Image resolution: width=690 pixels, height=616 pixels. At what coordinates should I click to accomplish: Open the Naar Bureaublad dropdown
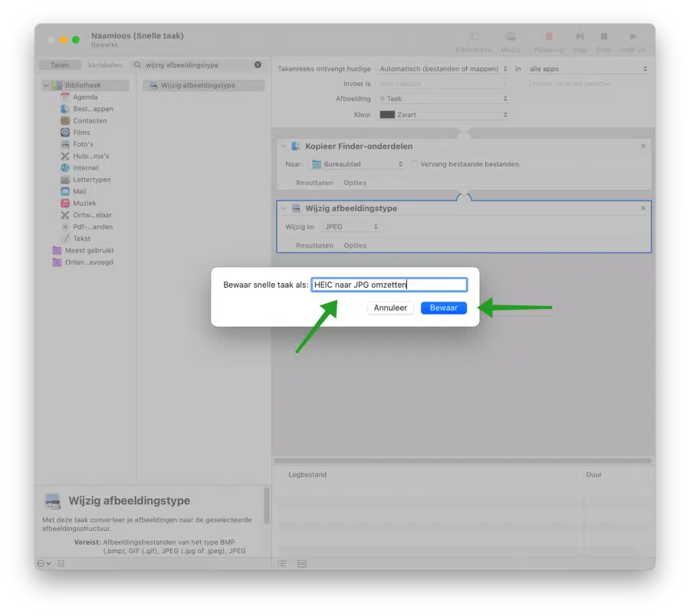(357, 164)
